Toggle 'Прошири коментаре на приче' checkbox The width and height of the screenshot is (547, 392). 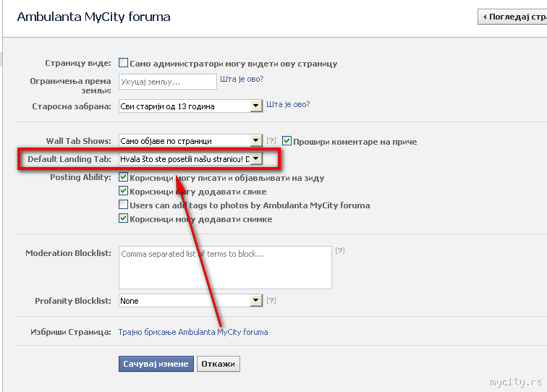point(287,141)
